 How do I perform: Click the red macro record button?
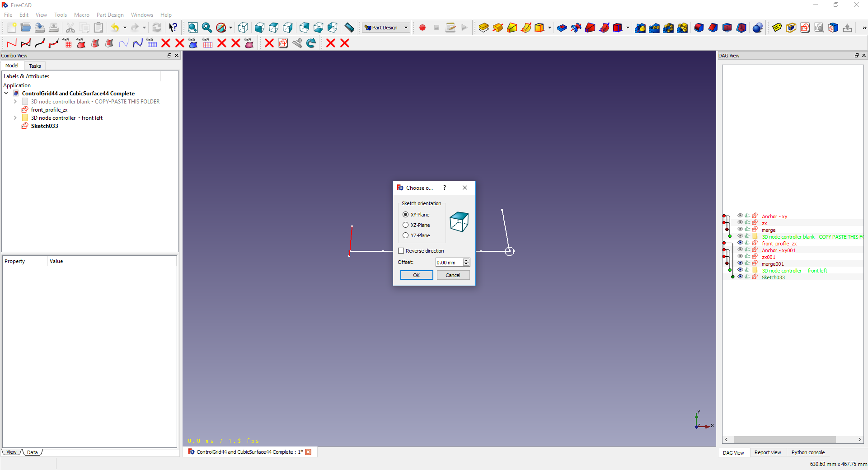(x=422, y=28)
